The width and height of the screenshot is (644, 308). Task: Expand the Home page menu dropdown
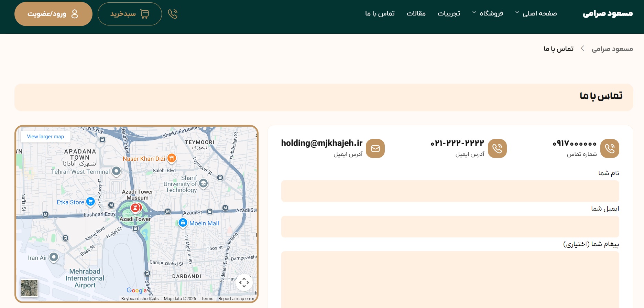536,13
